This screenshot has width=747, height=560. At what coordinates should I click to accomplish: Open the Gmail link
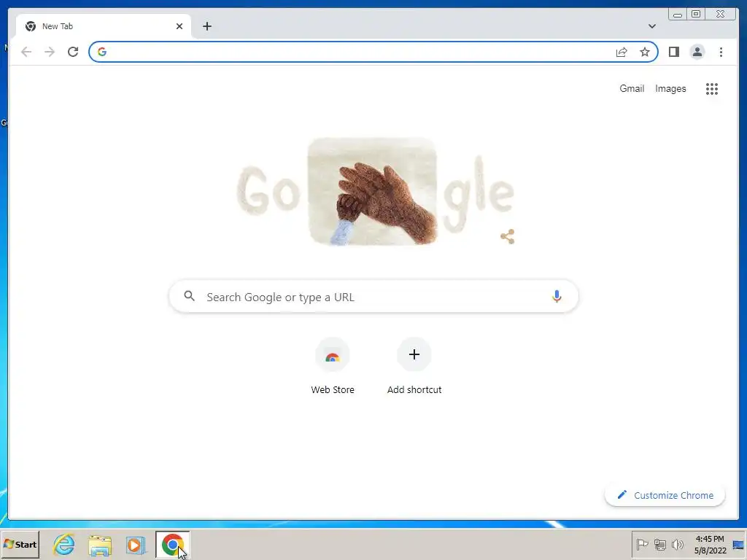tap(632, 88)
